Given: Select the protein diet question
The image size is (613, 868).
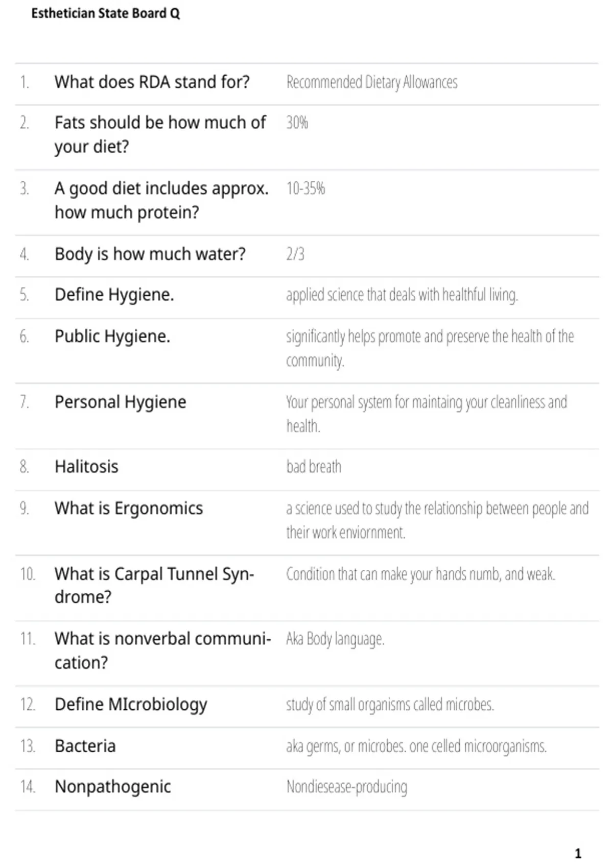Looking at the screenshot, I should point(161,200).
